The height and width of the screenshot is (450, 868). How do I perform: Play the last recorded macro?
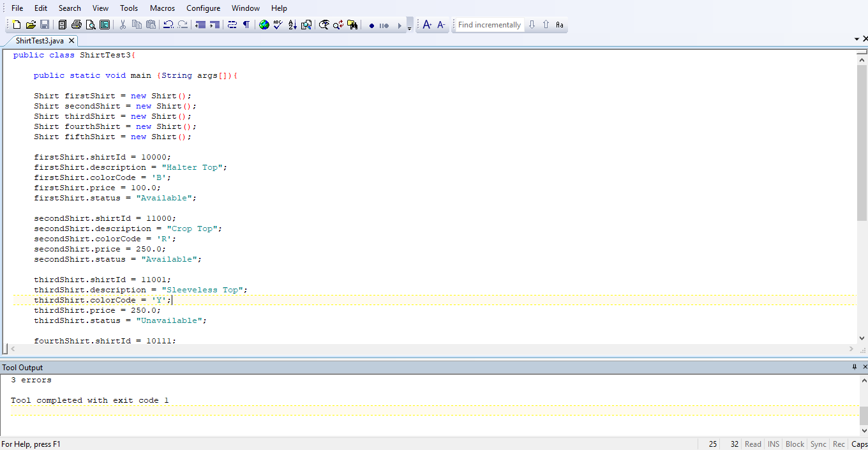pos(399,24)
